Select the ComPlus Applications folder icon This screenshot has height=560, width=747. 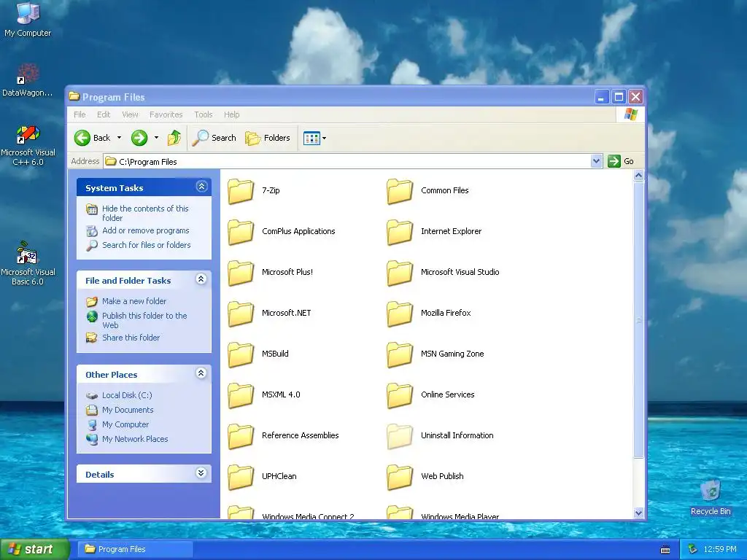tap(241, 233)
